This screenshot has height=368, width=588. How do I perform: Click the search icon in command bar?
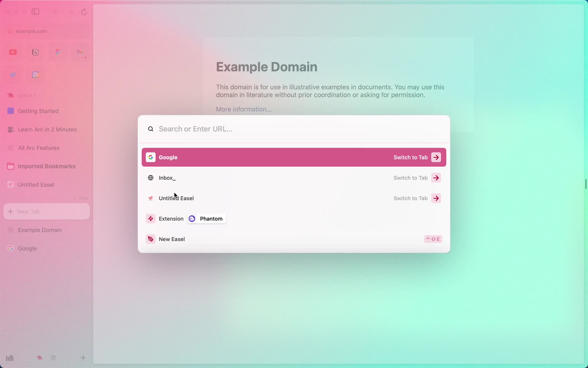151,128
